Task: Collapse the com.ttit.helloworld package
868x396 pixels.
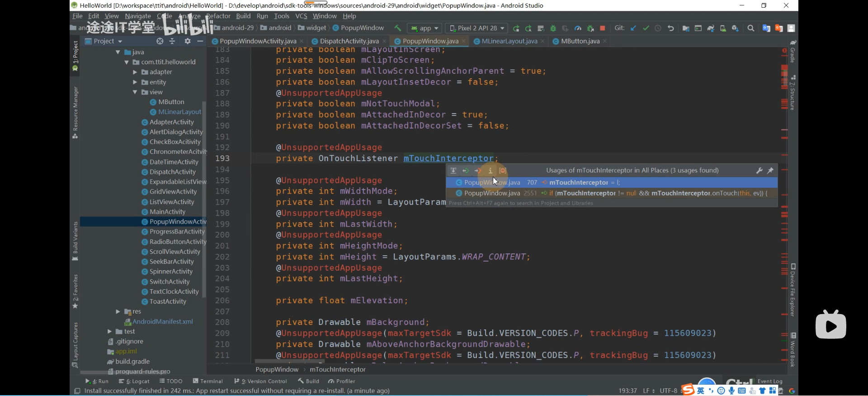Action: tap(127, 62)
